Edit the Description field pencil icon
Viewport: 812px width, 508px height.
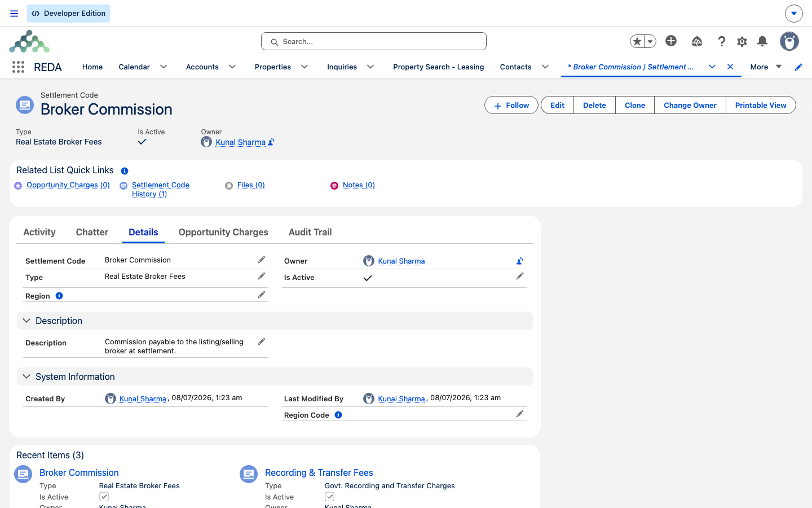262,341
